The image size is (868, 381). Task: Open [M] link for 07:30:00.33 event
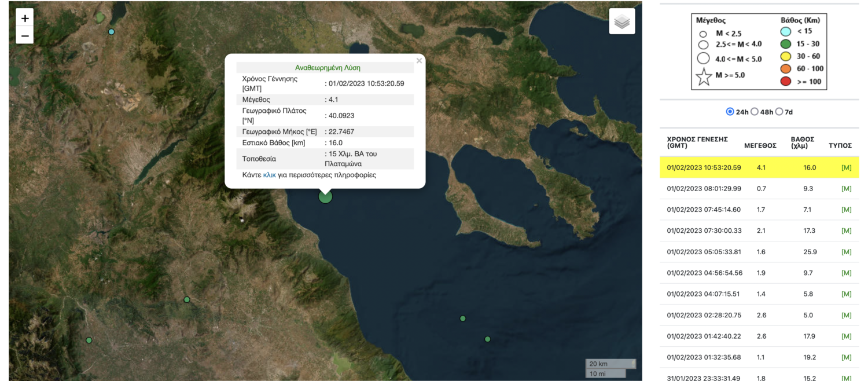click(x=847, y=230)
